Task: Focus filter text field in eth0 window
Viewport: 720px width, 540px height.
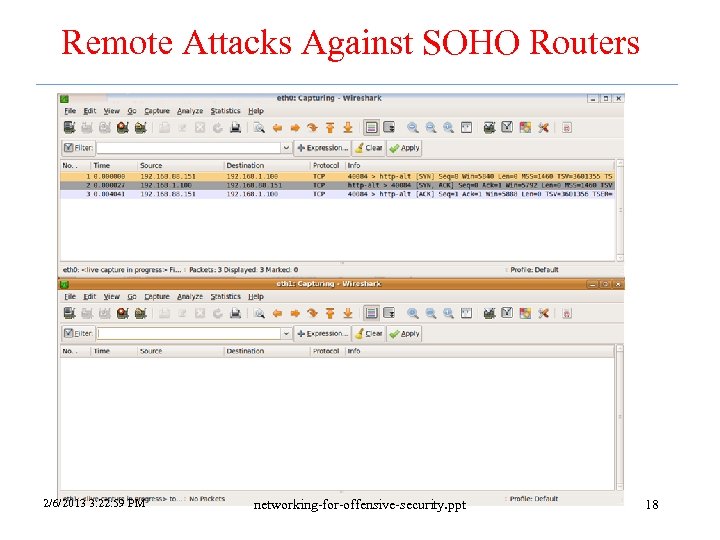Action: point(188,148)
